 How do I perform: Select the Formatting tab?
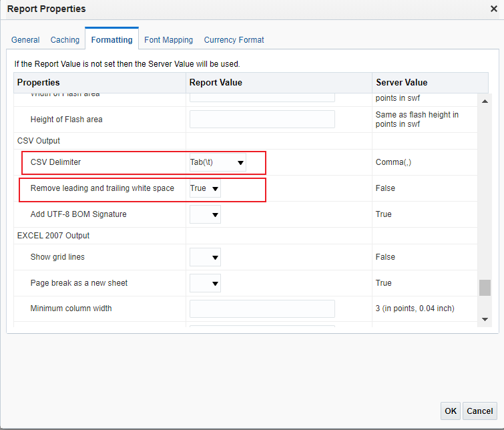111,40
